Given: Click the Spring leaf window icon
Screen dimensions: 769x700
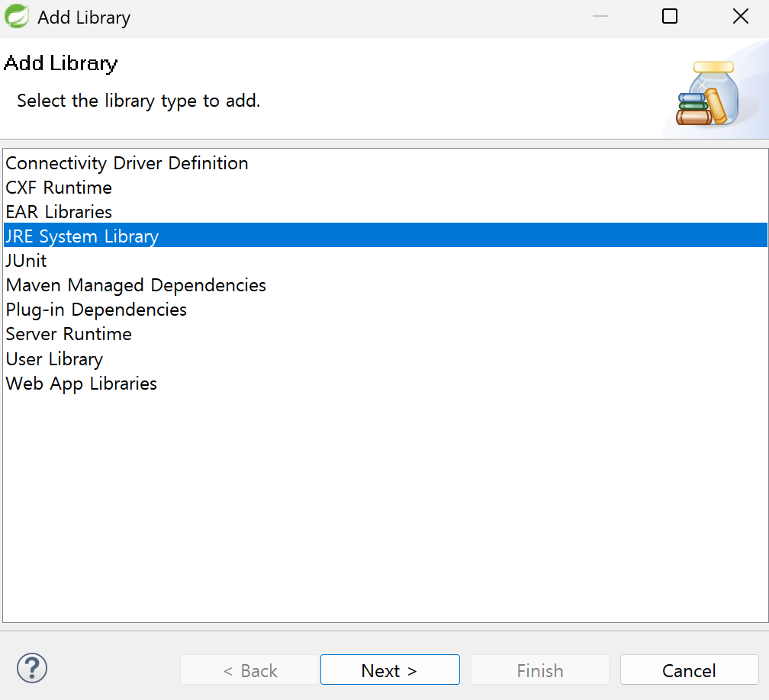Looking at the screenshot, I should coord(17,16).
